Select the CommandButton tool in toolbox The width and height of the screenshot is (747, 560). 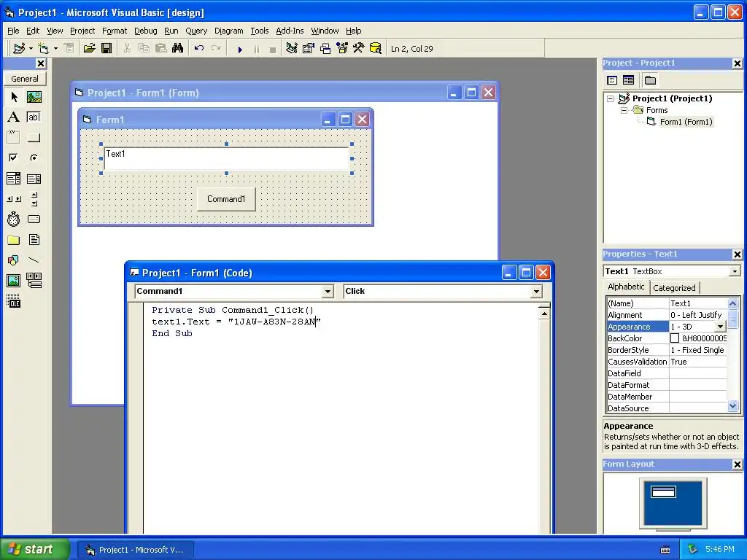(x=34, y=138)
